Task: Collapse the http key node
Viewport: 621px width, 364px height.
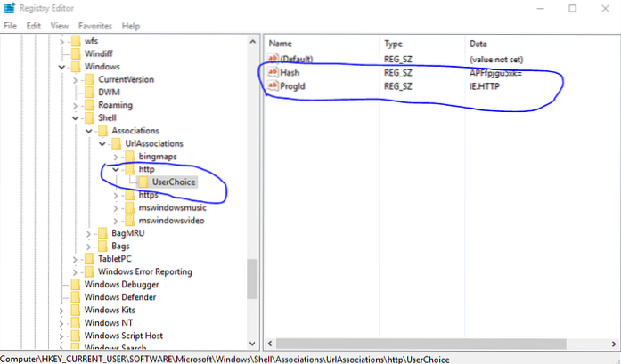Action: [116, 169]
